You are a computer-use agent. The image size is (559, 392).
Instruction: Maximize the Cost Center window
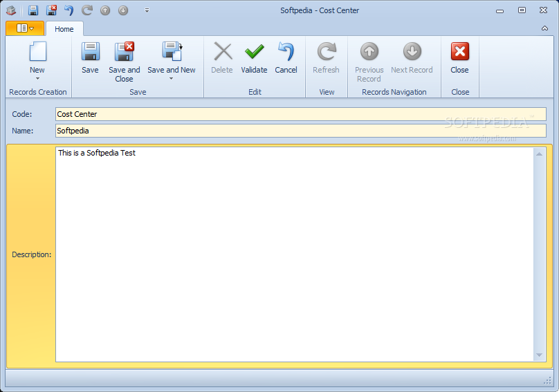coord(522,10)
